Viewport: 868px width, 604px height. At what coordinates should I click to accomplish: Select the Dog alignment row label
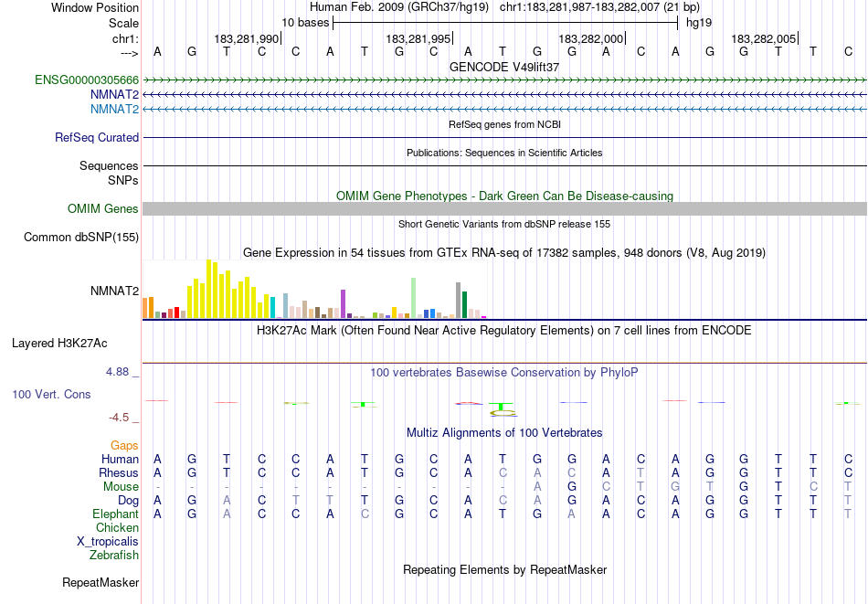(129, 501)
